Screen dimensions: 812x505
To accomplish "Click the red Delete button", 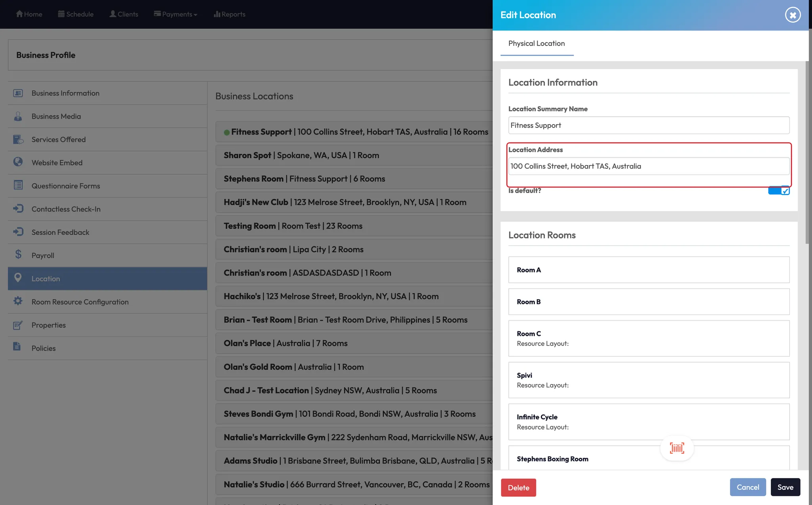I will click(518, 488).
